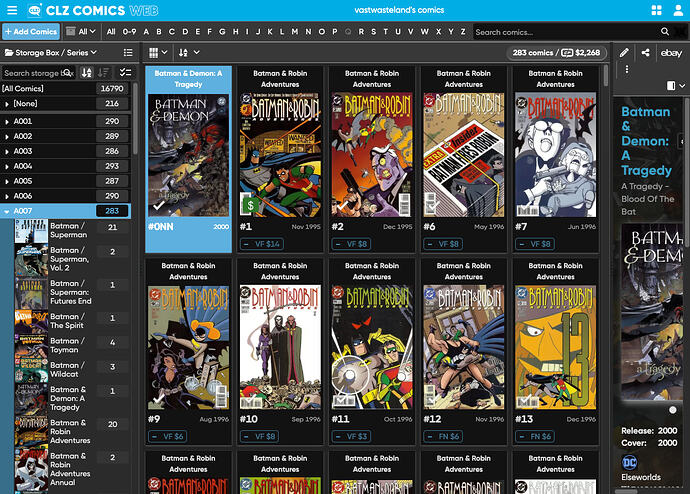This screenshot has width=690, height=494.
Task: Click the edit pencil icon
Action: 624,53
